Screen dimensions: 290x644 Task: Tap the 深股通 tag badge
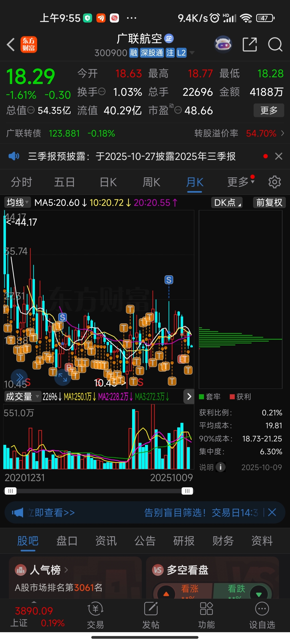click(x=152, y=53)
